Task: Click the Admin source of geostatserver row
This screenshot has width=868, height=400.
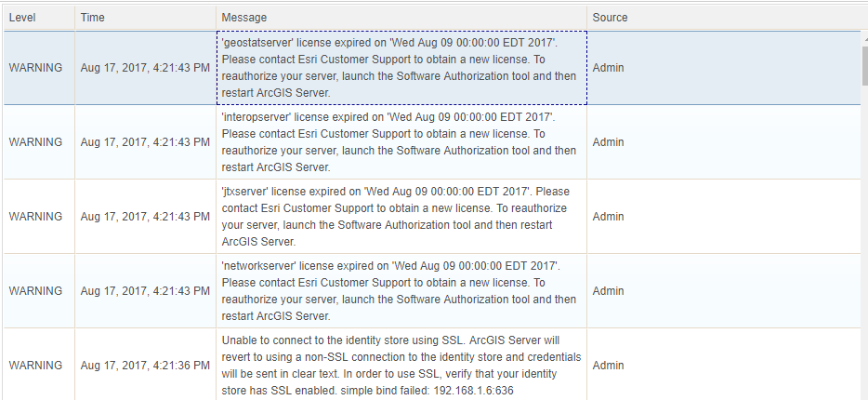Action: click(608, 68)
